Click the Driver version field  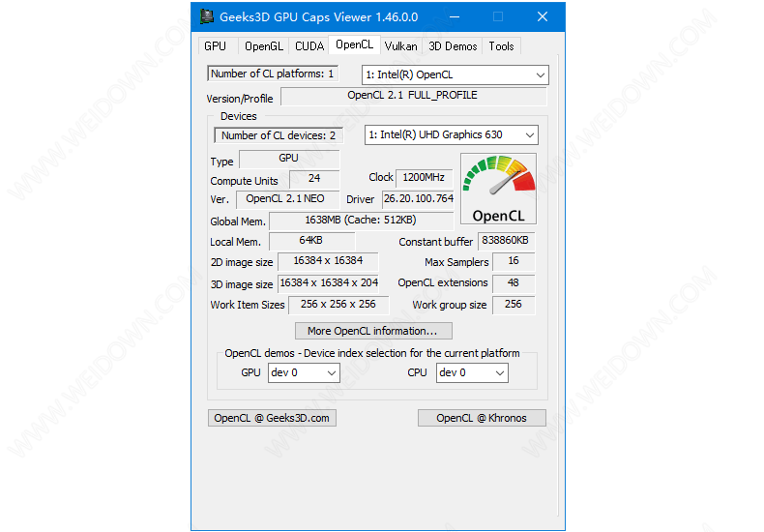point(418,199)
